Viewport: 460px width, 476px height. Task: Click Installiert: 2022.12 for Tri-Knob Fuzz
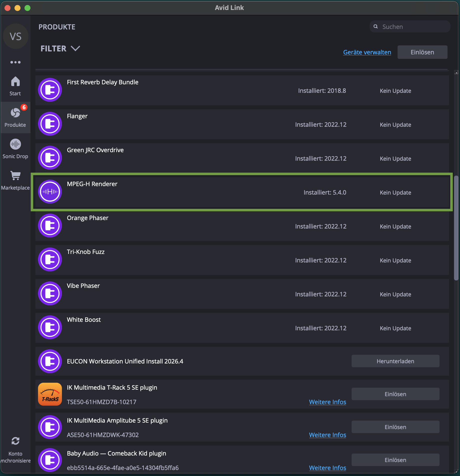click(321, 260)
